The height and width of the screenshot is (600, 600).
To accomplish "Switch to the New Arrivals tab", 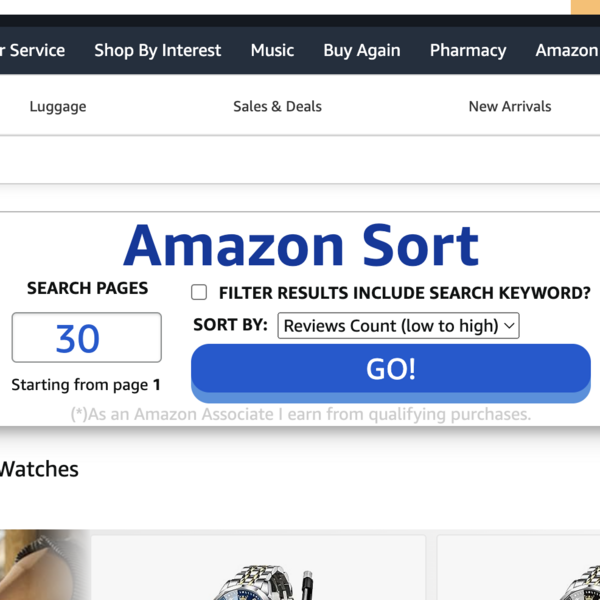I will (510, 106).
